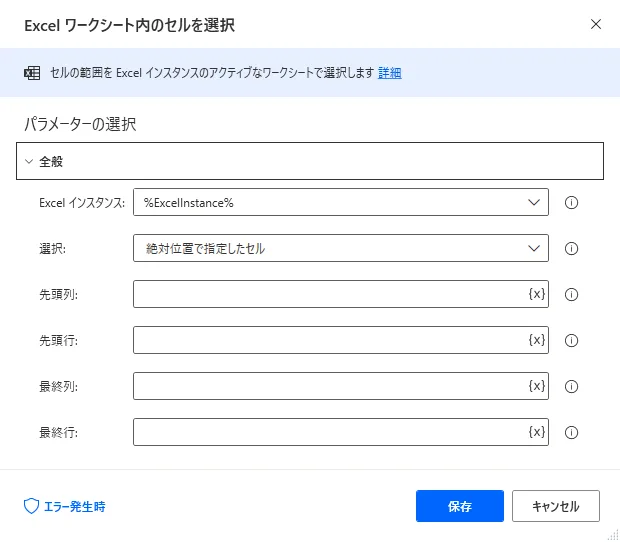Open the 選択 dropdown list

pos(340,248)
